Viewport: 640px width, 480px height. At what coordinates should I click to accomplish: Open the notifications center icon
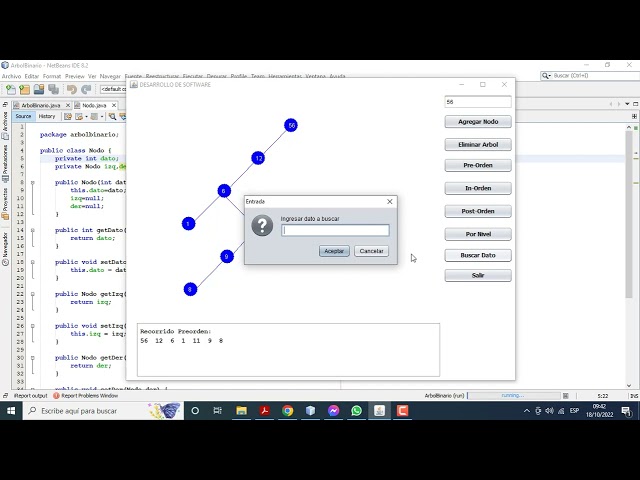coord(626,411)
